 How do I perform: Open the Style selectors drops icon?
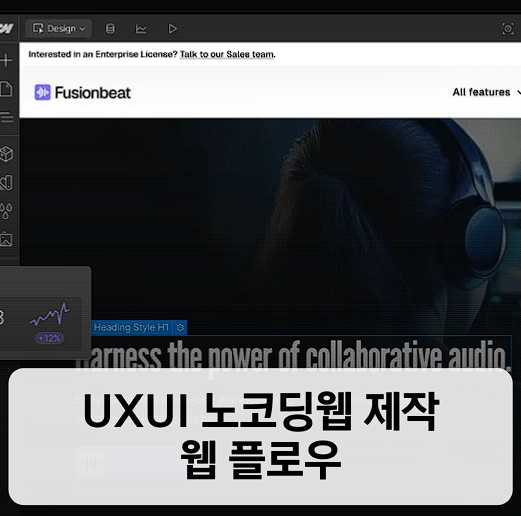click(x=6, y=211)
